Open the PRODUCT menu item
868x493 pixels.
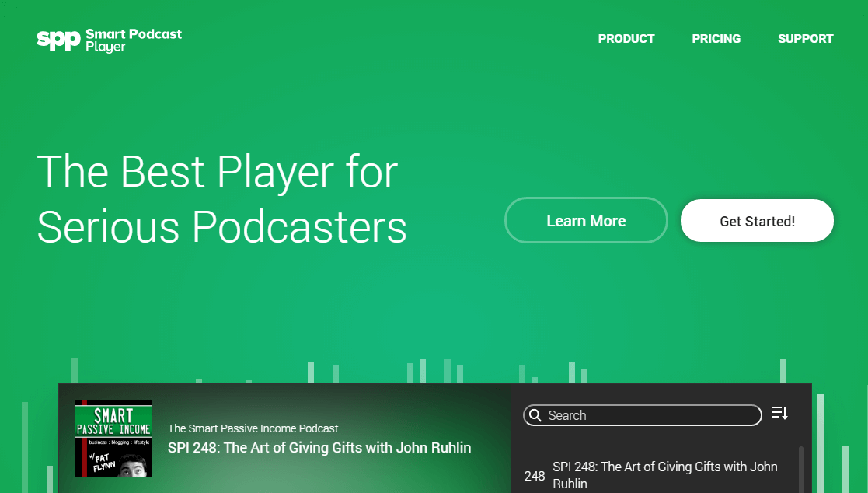[626, 38]
